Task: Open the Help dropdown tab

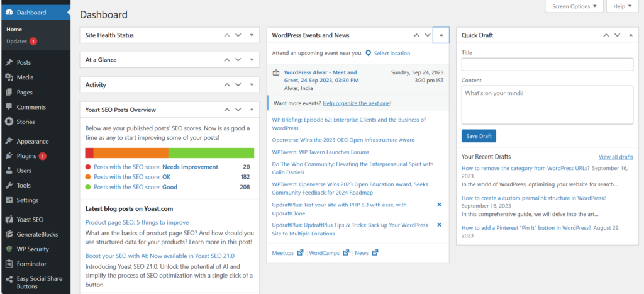Action: coord(622,6)
